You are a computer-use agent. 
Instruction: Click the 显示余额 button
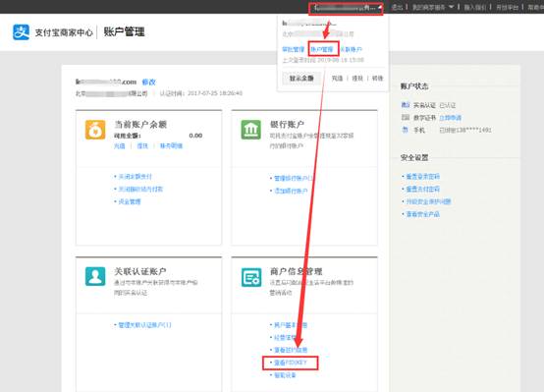pos(301,79)
